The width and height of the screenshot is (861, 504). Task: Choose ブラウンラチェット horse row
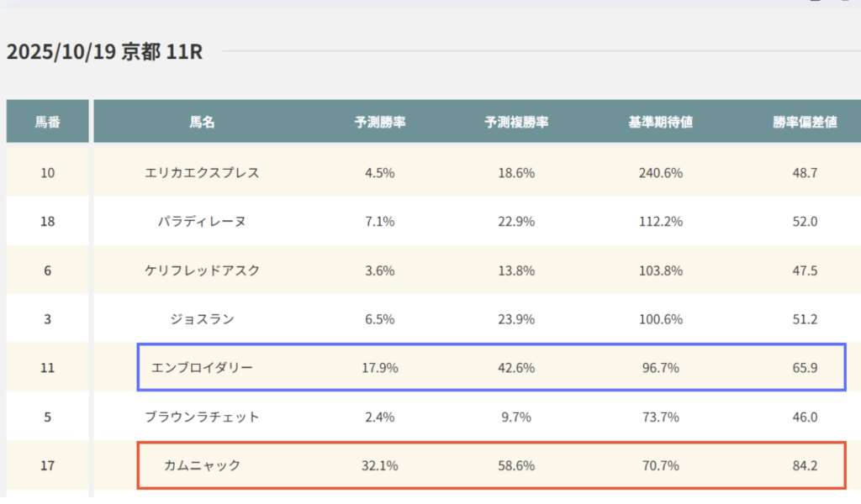coord(202,417)
